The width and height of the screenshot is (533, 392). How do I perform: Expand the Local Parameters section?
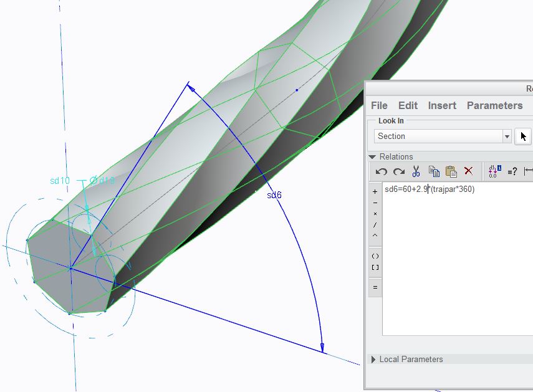click(x=373, y=360)
